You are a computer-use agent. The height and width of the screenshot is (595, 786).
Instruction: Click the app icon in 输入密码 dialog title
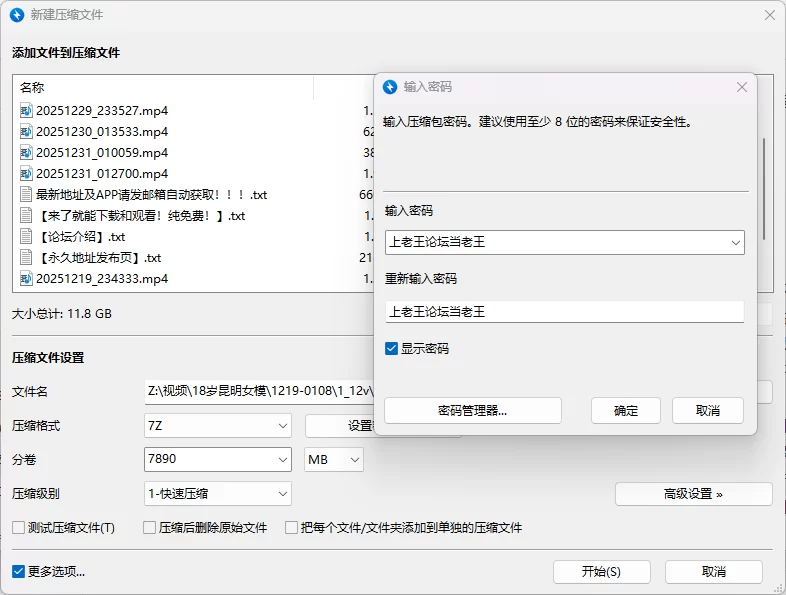pyautogui.click(x=390, y=87)
